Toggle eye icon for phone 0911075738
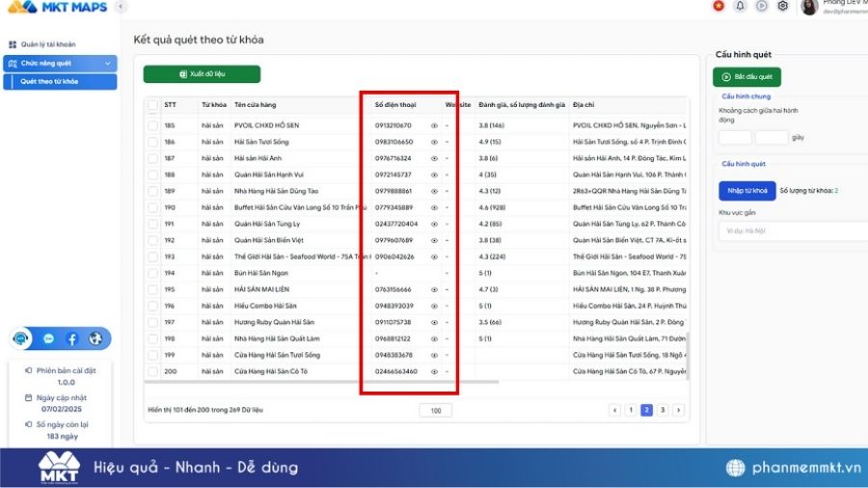Image resolution: width=868 pixels, height=488 pixels. point(434,322)
